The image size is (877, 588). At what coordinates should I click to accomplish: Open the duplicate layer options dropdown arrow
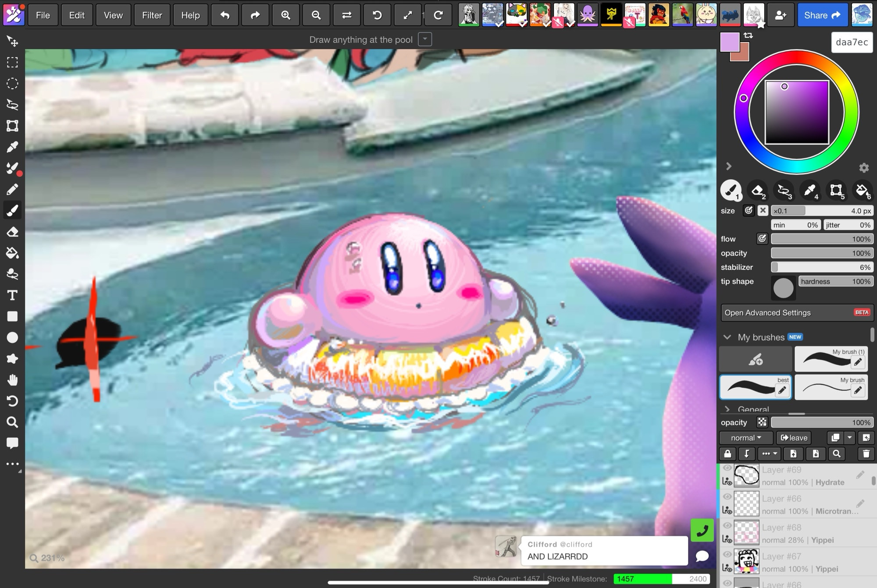pos(849,438)
